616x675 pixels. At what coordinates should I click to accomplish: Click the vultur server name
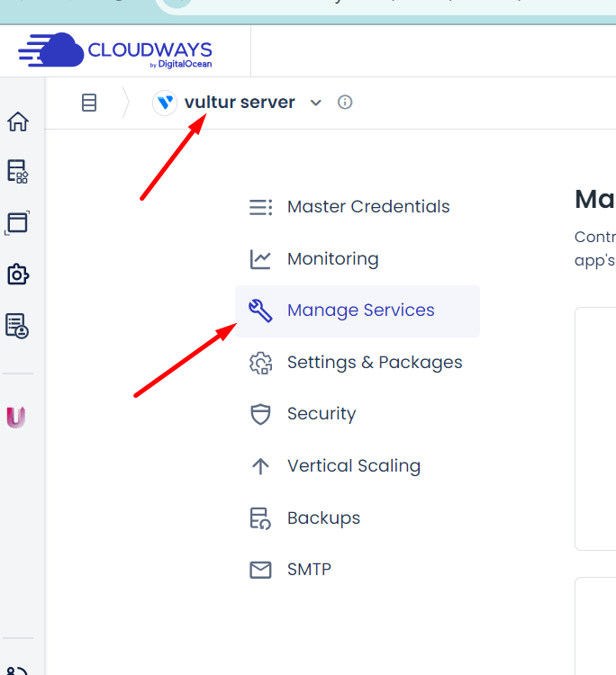[240, 103]
